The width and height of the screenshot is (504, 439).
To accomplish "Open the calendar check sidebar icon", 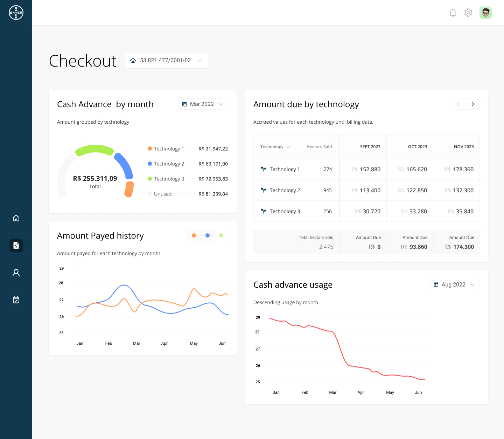I will [x=16, y=300].
